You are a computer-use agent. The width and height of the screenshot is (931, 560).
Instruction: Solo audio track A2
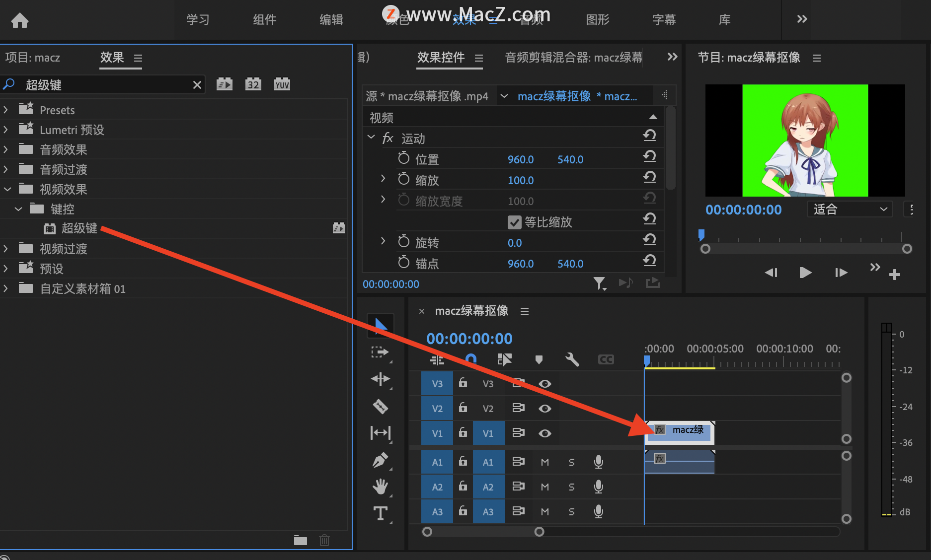[572, 487]
